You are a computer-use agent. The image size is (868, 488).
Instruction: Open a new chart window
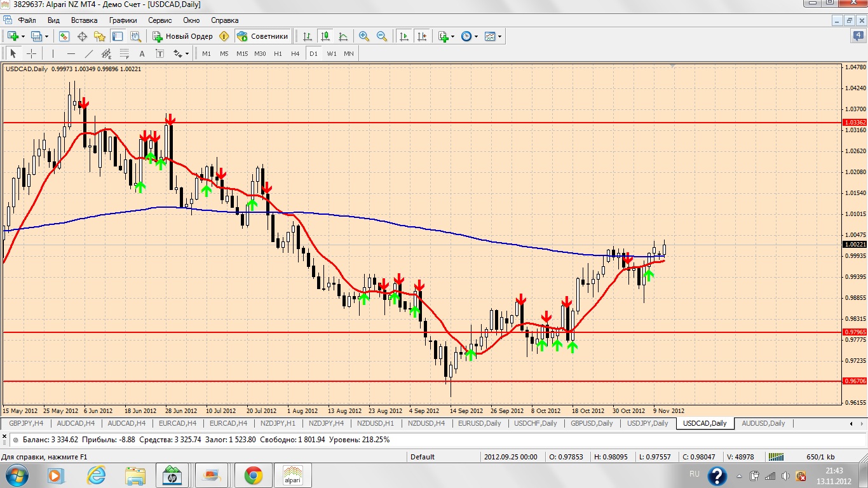pos(12,36)
